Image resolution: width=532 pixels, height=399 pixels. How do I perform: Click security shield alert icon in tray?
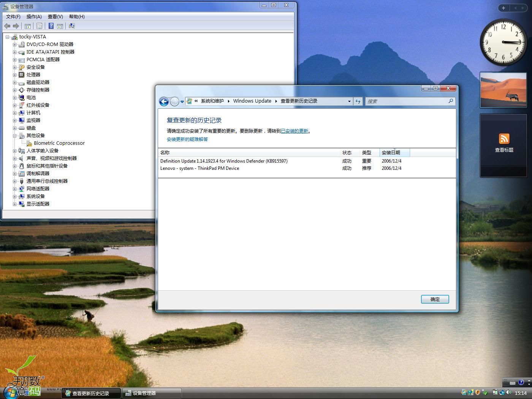(478, 392)
